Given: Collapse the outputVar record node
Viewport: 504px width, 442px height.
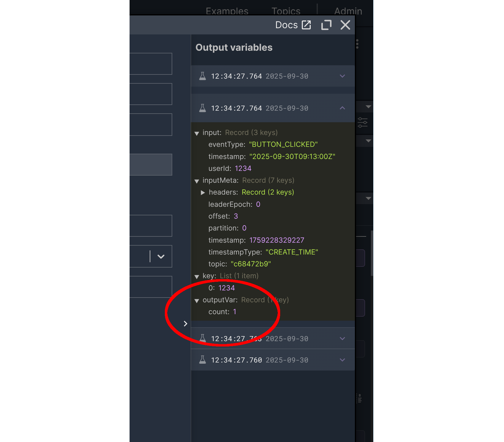Looking at the screenshot, I should [197, 301].
